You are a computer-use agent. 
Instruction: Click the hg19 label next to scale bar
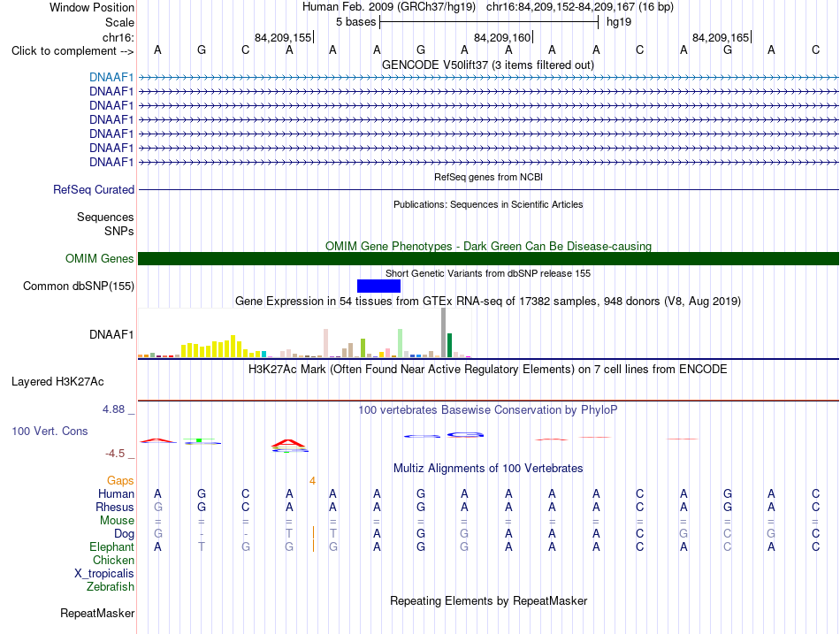(x=619, y=22)
